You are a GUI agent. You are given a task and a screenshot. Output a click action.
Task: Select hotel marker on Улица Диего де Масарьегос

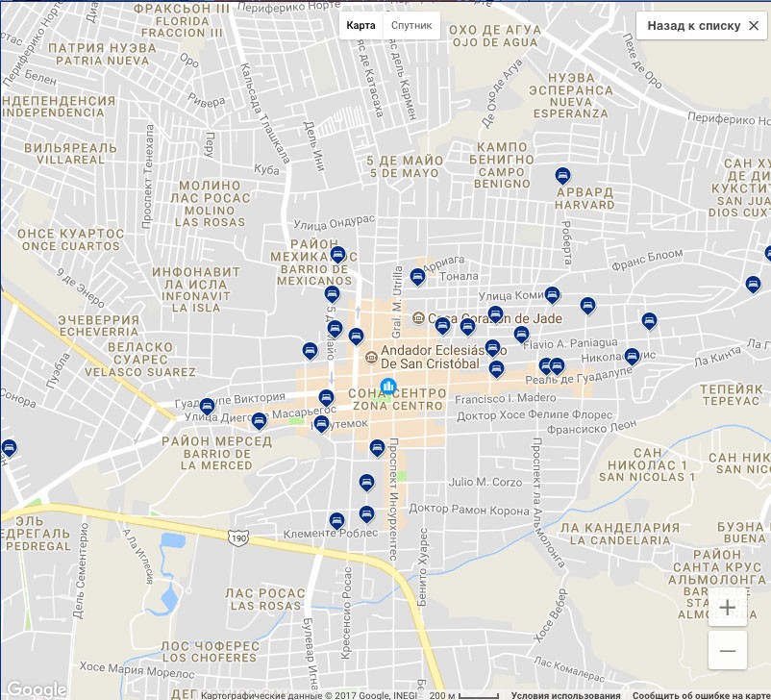click(x=259, y=421)
